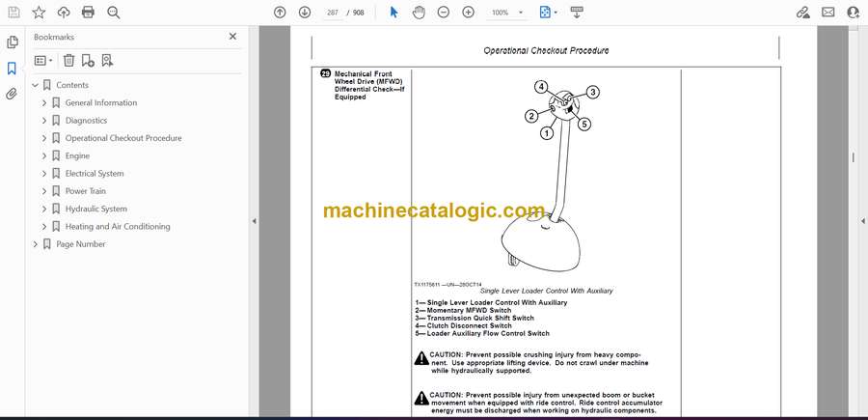Jump to Hydraulic System bookmark

click(95, 209)
